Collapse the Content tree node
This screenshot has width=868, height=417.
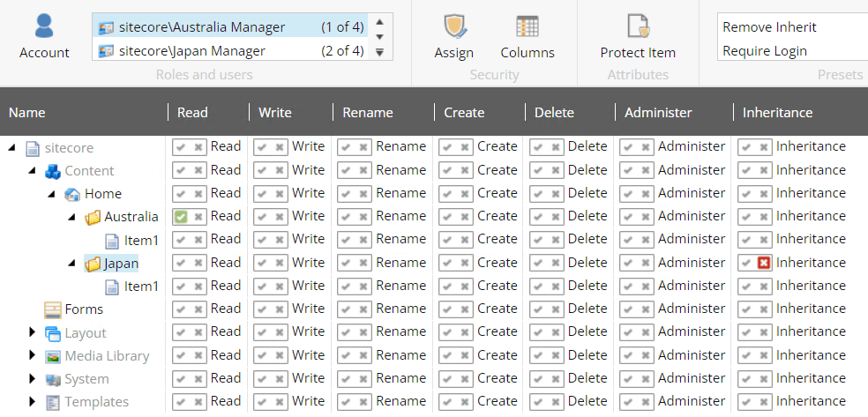[x=32, y=171]
